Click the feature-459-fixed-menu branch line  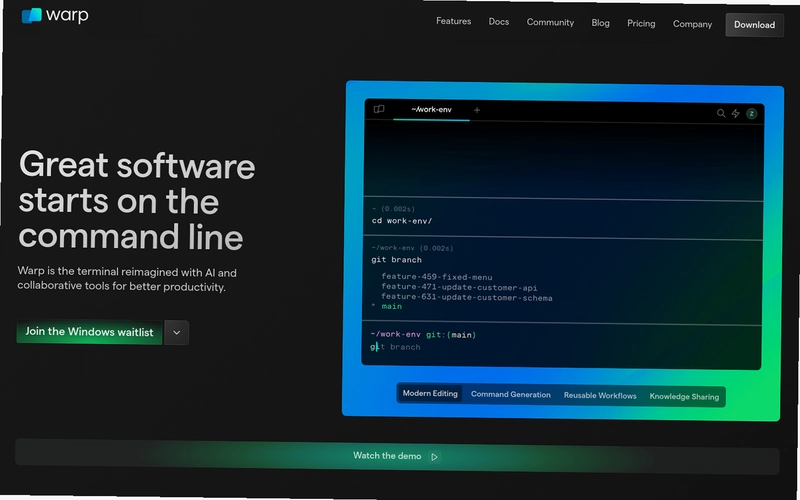tap(437, 277)
